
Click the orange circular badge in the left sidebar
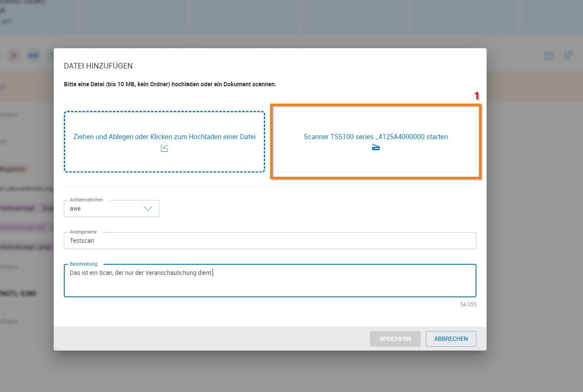[x=14, y=55]
